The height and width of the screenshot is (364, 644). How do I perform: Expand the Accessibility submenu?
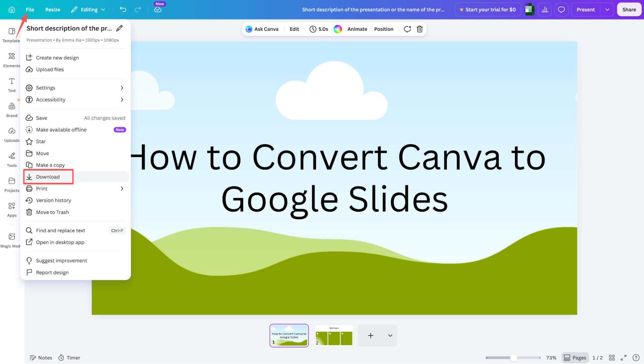click(76, 100)
